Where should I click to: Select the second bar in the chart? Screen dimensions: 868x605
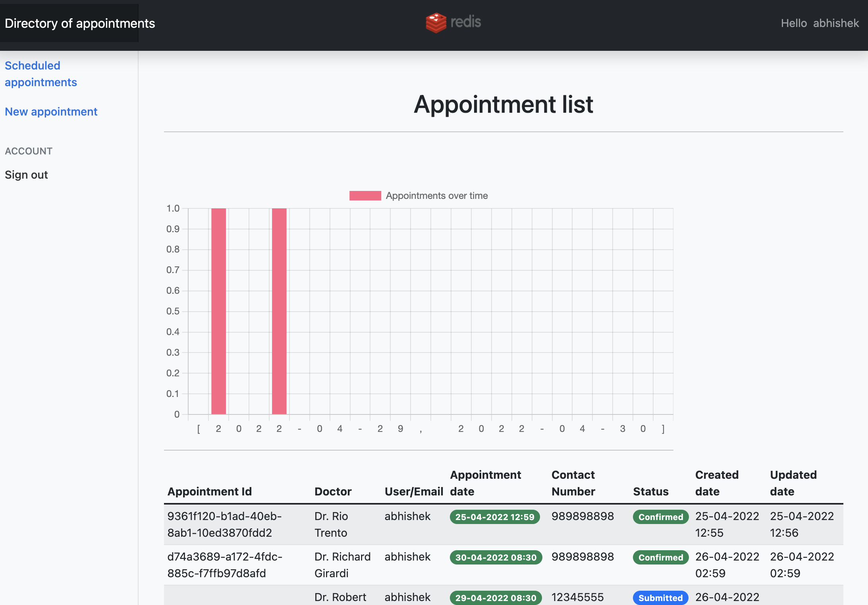(279, 310)
